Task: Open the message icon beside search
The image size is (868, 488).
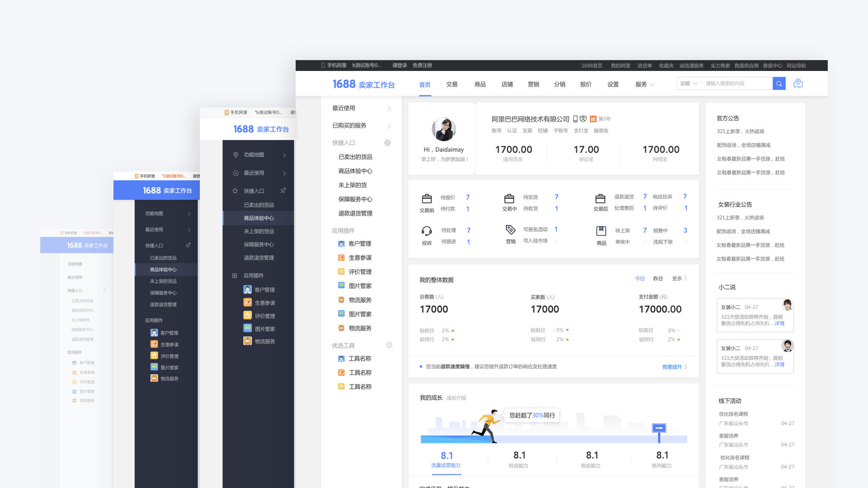Action: (x=798, y=84)
